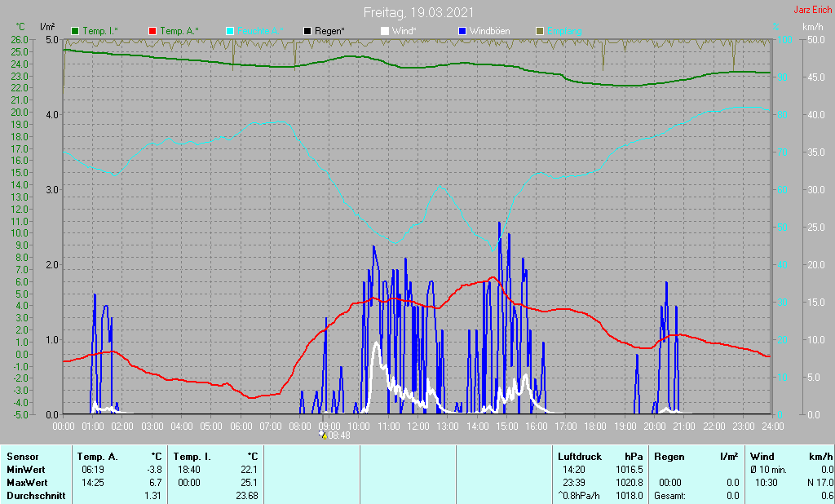Click the Temp. A. minimum value '-3.8'

[x=152, y=470]
